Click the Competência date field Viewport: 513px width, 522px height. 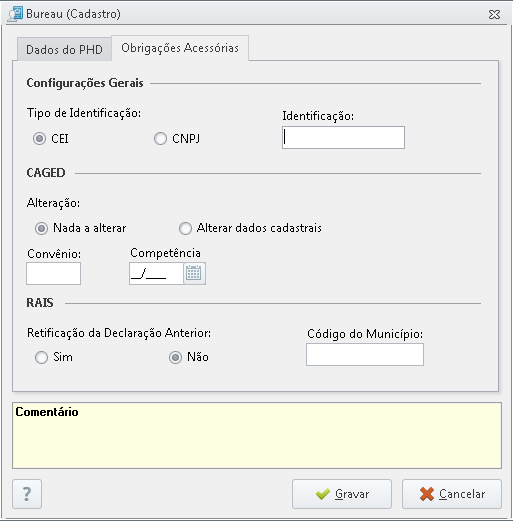pyautogui.click(x=156, y=273)
